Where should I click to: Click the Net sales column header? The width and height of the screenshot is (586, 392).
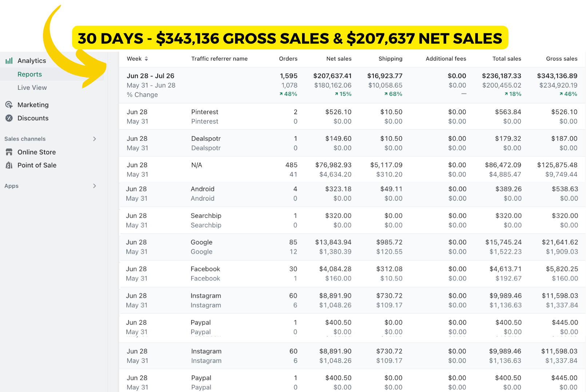click(x=338, y=59)
